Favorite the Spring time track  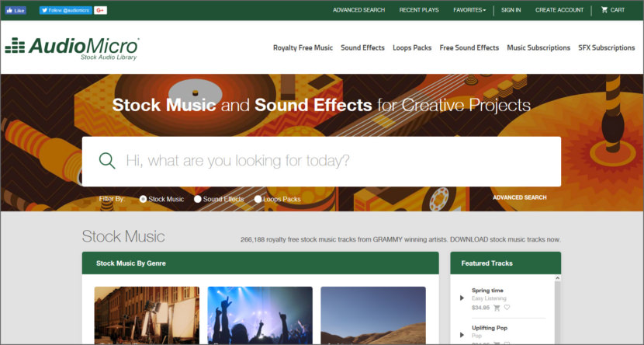507,307
